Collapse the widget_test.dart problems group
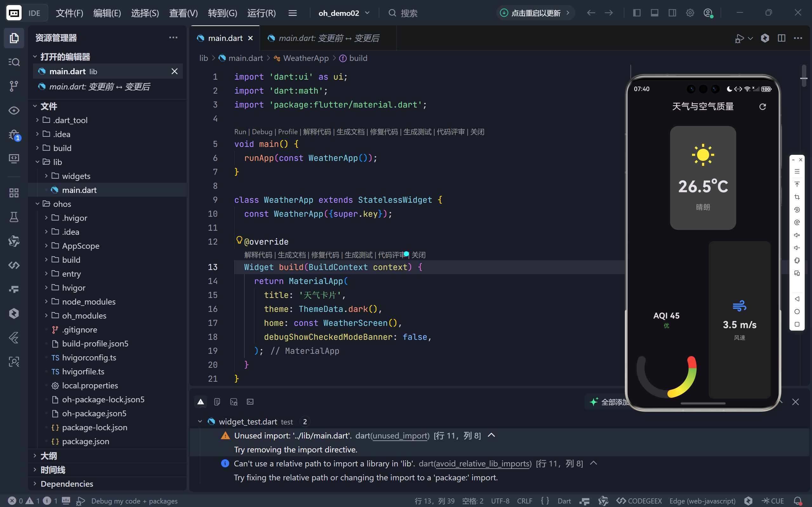Viewport: 812px width, 507px height. tap(200, 421)
